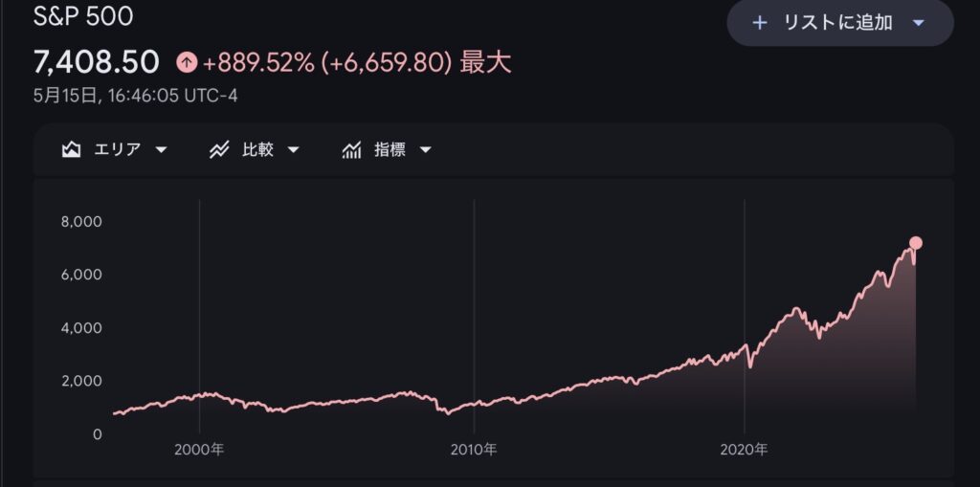Click the 2010年 axis label
Viewport: 980px width, 487px height.
[474, 450]
